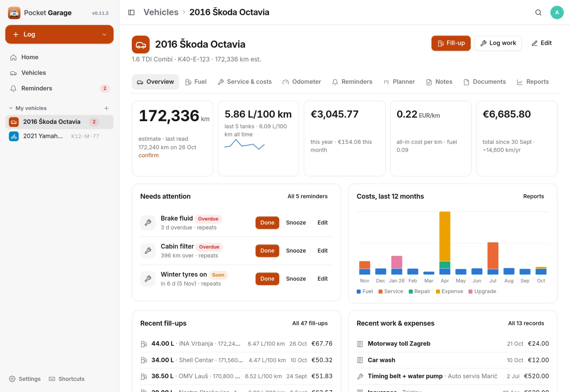Click the tall April expense bar
The width and height of the screenshot is (570, 392).
point(445,236)
